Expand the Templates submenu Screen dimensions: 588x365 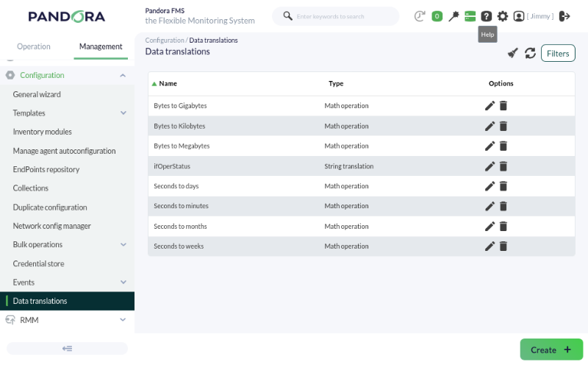123,113
